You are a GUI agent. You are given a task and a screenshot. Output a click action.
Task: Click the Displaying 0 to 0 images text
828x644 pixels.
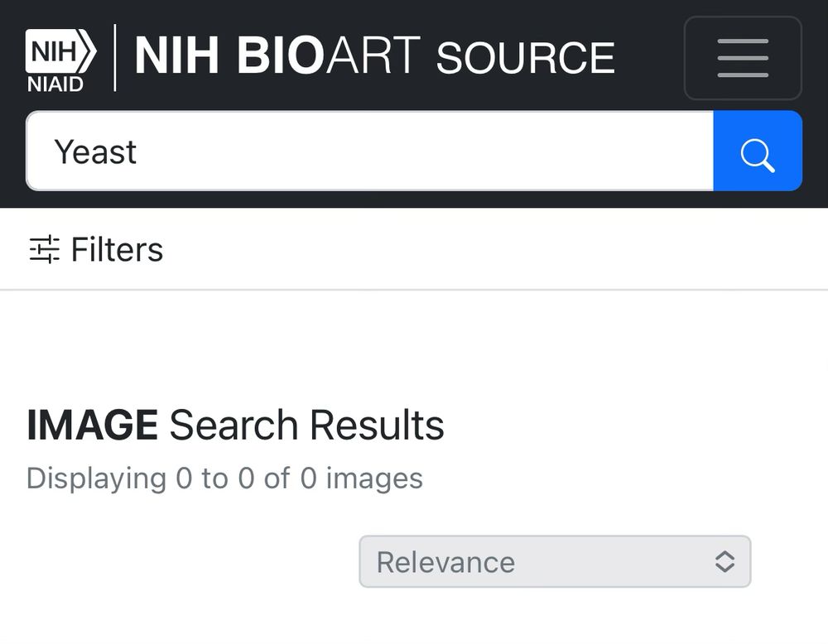pos(224,478)
